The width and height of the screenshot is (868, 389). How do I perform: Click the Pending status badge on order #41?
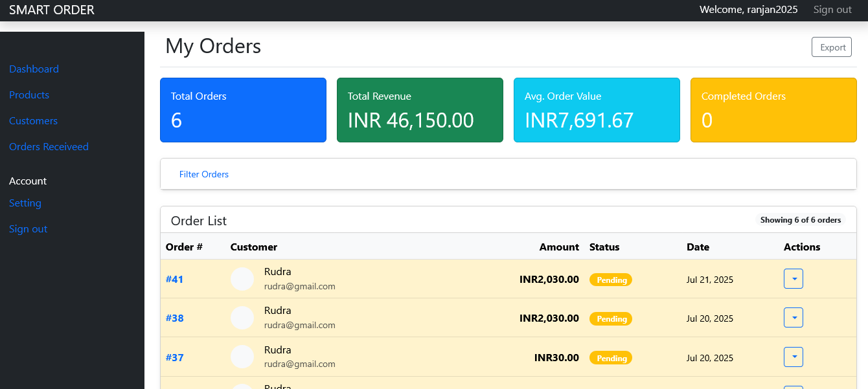(x=610, y=280)
